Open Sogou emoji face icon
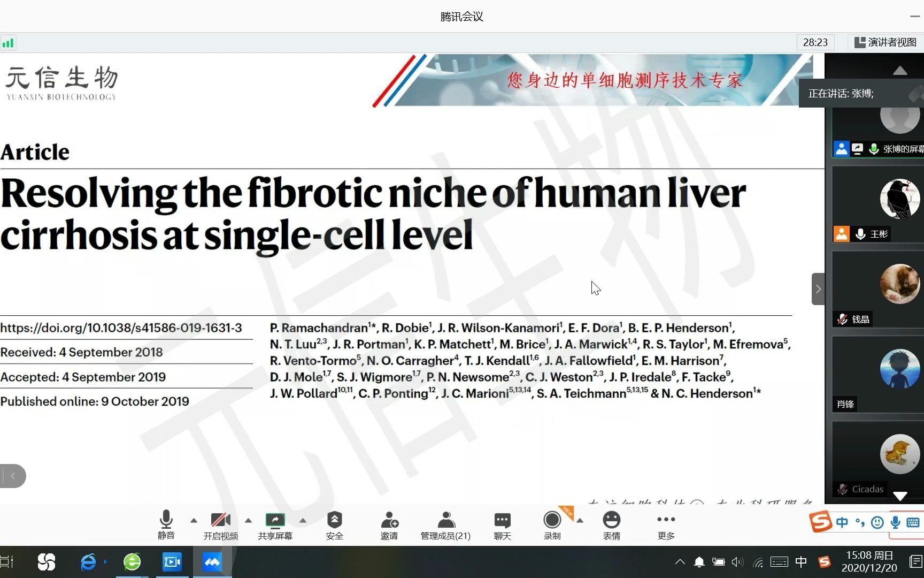The height and width of the screenshot is (578, 924). tap(877, 522)
